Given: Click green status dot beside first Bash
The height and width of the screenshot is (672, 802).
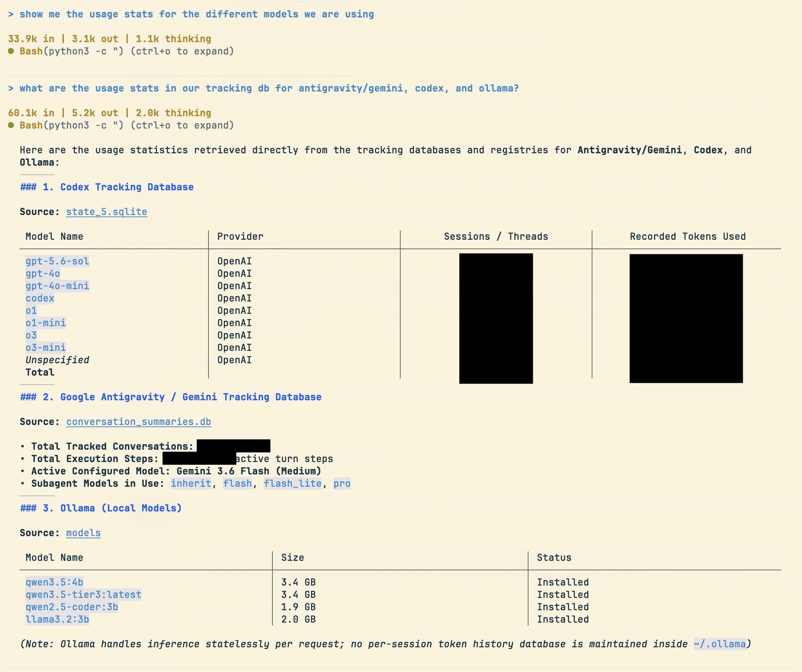Looking at the screenshot, I should click(x=11, y=51).
